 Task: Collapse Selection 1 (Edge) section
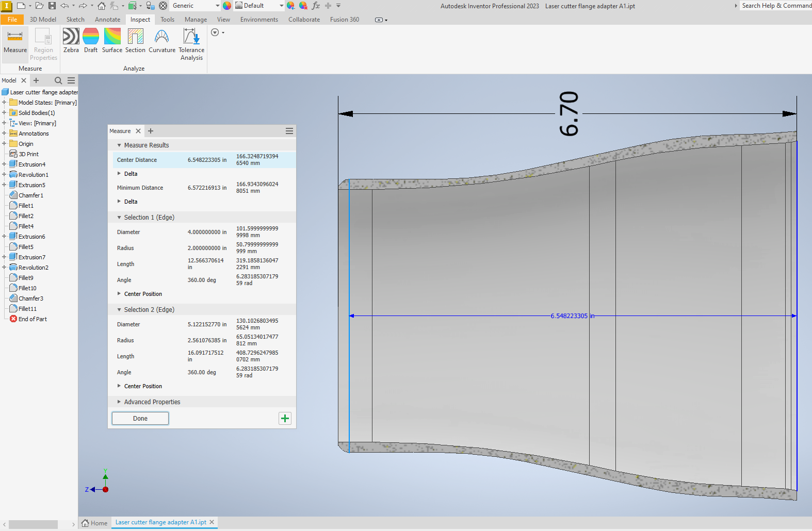[x=119, y=218]
